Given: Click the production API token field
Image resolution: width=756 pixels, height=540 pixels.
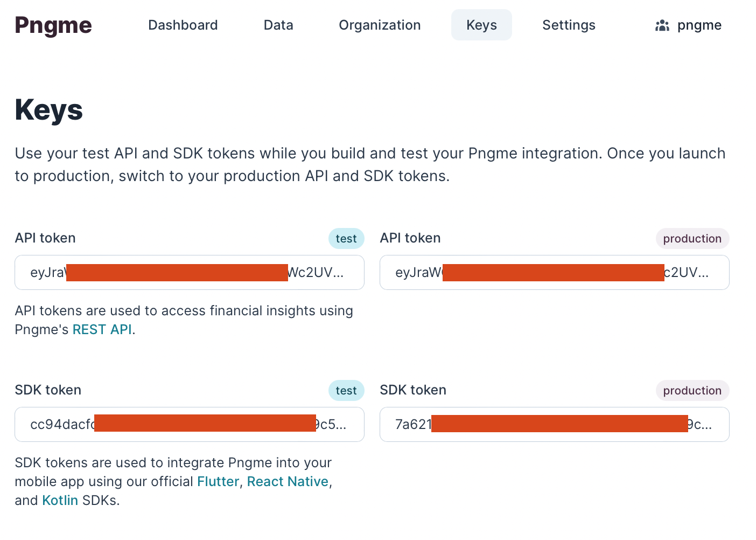Looking at the screenshot, I should 554,273.
